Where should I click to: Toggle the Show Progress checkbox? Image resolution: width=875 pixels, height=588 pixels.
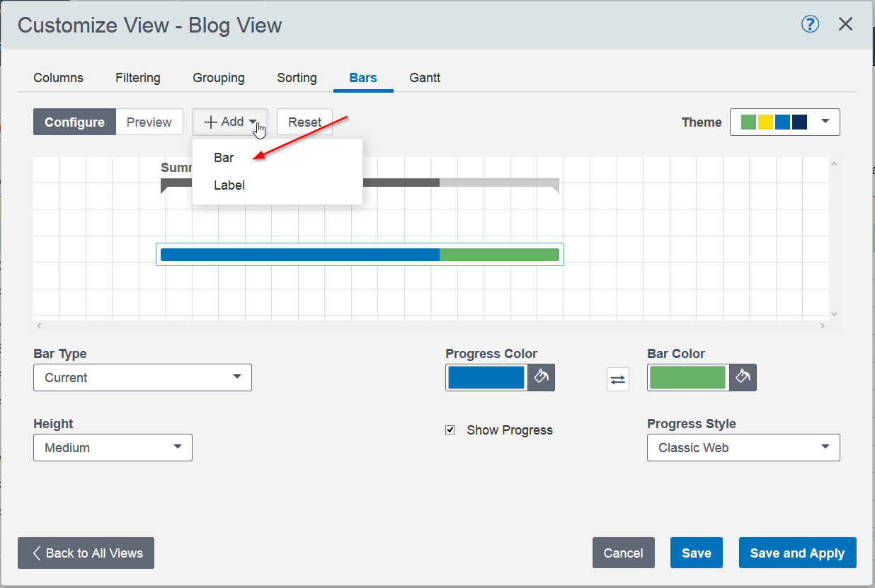point(450,430)
